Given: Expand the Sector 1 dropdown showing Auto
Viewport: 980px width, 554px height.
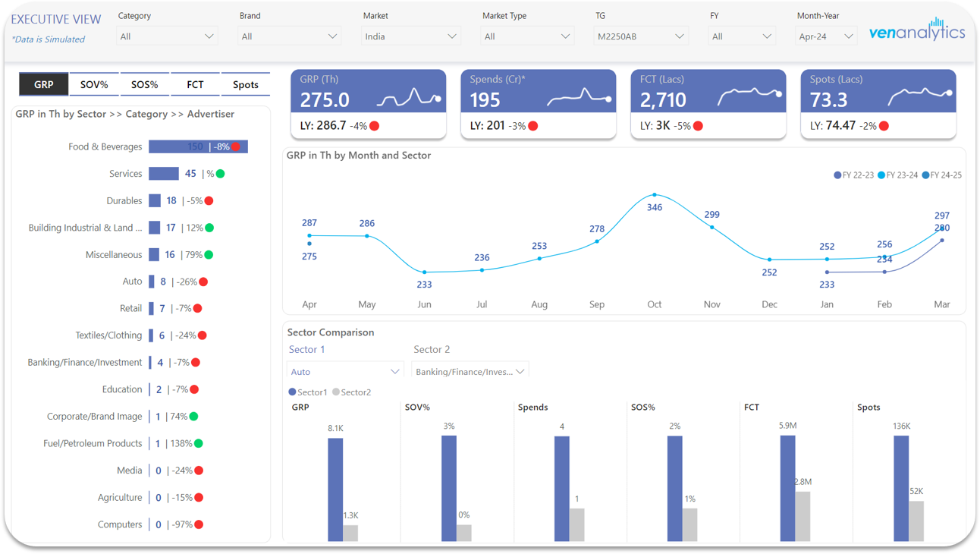Looking at the screenshot, I should click(345, 372).
